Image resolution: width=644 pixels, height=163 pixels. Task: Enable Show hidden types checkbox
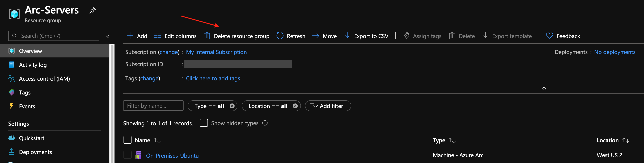[204, 123]
